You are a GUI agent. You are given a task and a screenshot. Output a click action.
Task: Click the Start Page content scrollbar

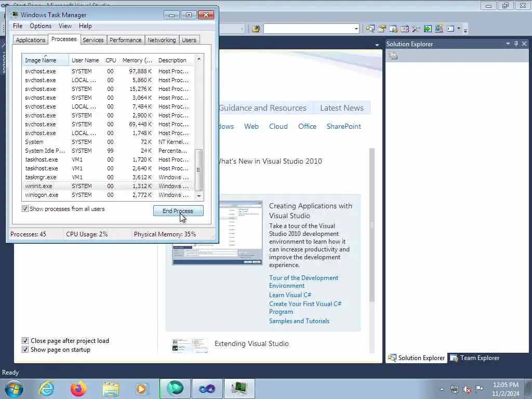click(372, 224)
